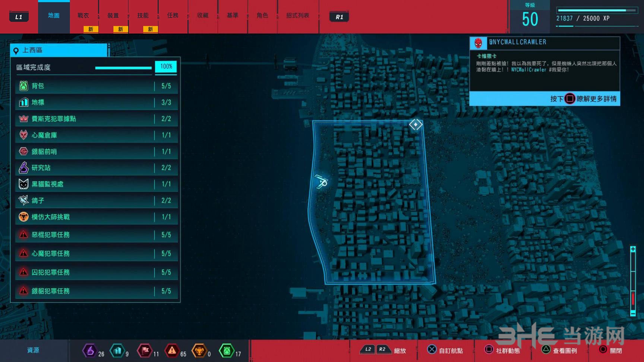Click the pigeon icon in 鴿子 row
Viewport: 644px width, 362px height.
(x=23, y=200)
